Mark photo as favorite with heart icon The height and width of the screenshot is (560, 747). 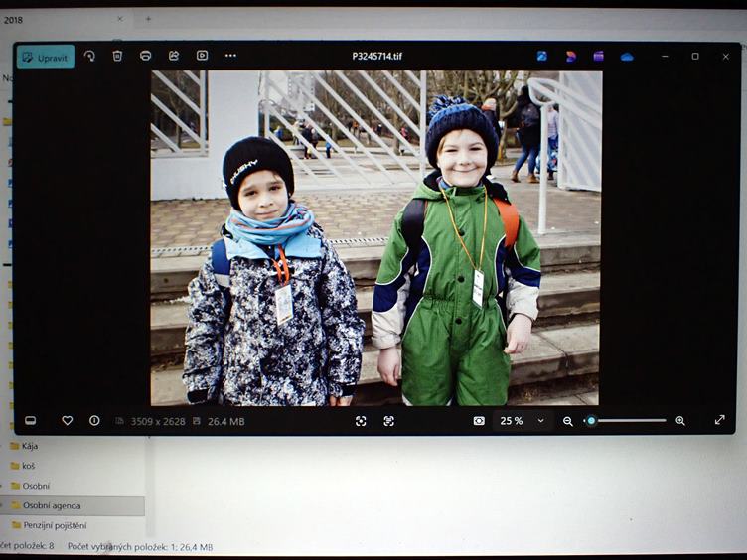tap(67, 421)
